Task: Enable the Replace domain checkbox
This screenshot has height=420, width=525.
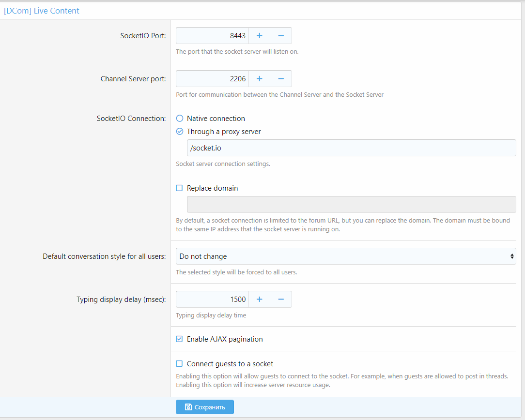Action: point(179,188)
